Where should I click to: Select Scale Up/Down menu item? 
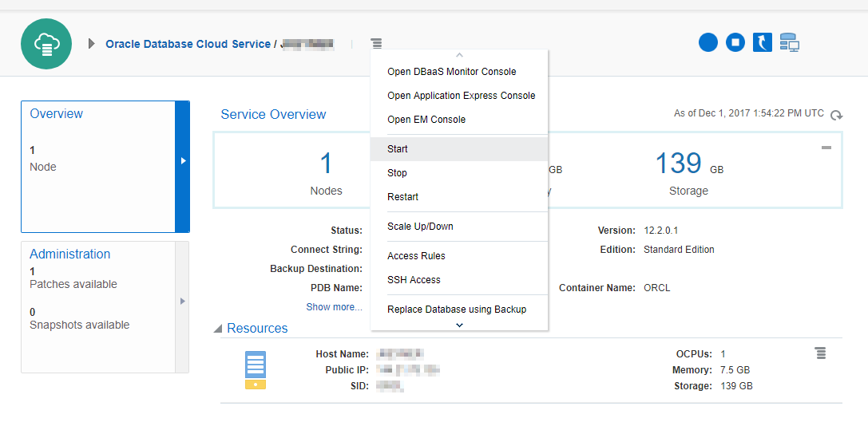[459, 227]
